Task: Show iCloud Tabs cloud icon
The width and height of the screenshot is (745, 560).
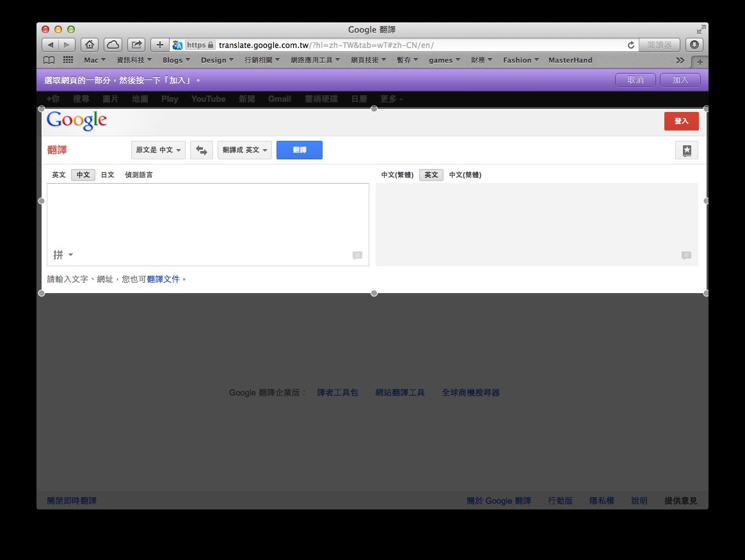Action: pyautogui.click(x=113, y=45)
